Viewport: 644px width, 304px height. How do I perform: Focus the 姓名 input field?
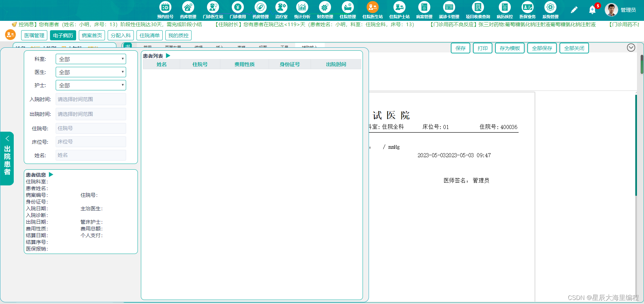pos(91,155)
